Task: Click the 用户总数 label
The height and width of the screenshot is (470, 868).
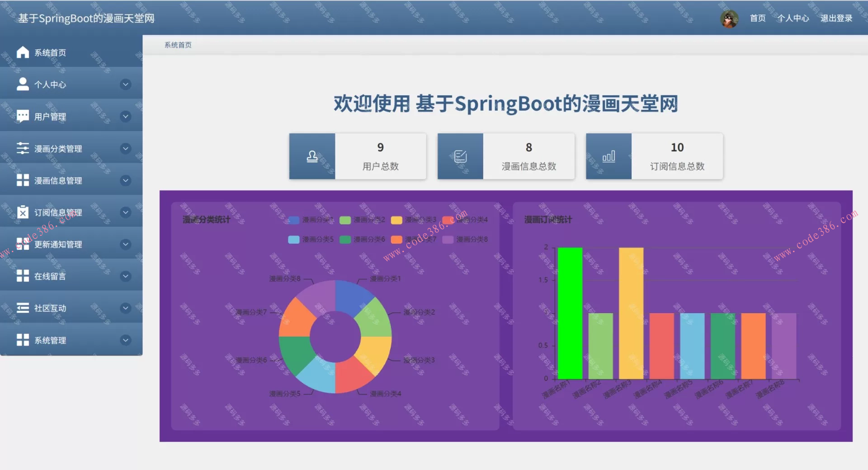Action: tap(380, 166)
